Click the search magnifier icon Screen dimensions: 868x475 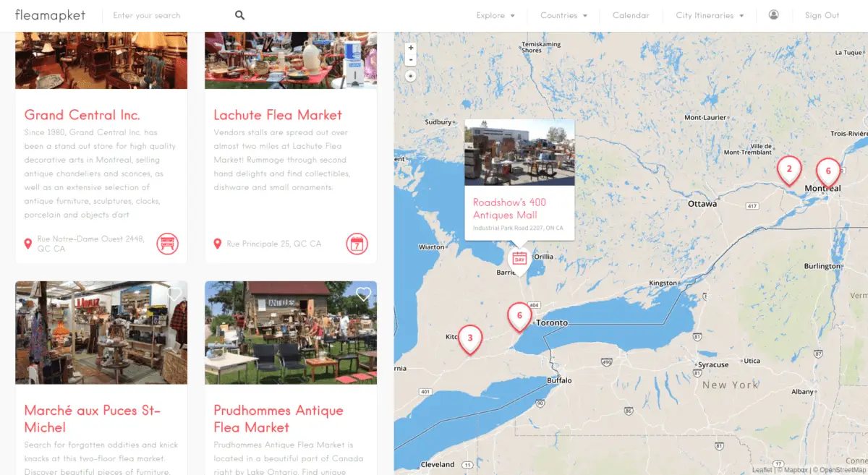point(239,15)
